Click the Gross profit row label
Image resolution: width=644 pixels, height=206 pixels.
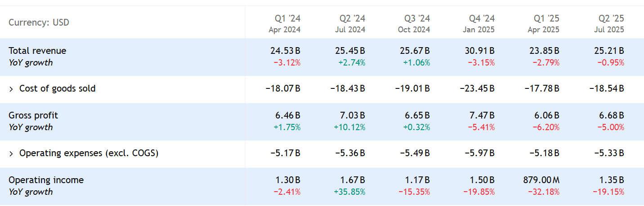click(x=33, y=115)
